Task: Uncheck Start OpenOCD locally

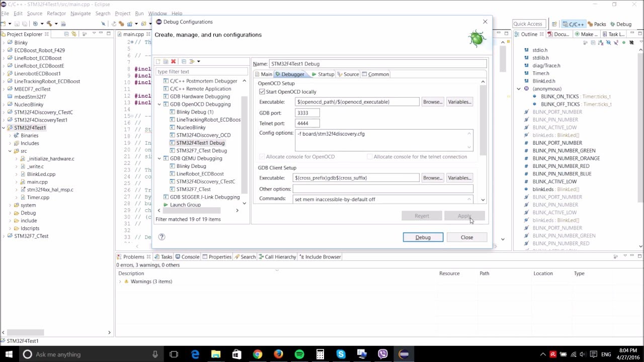Action: tap(262, 92)
